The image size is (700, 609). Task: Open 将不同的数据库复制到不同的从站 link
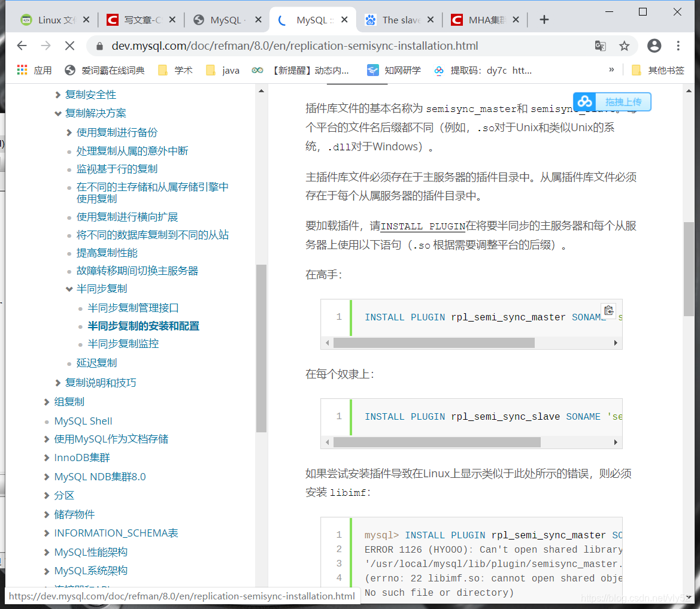pyautogui.click(x=152, y=235)
